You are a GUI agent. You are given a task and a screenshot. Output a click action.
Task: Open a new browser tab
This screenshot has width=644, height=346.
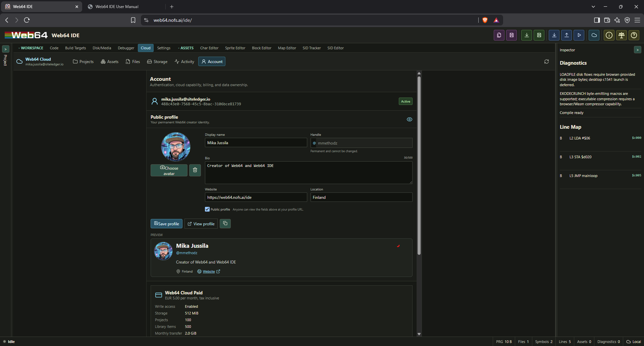coord(172,7)
